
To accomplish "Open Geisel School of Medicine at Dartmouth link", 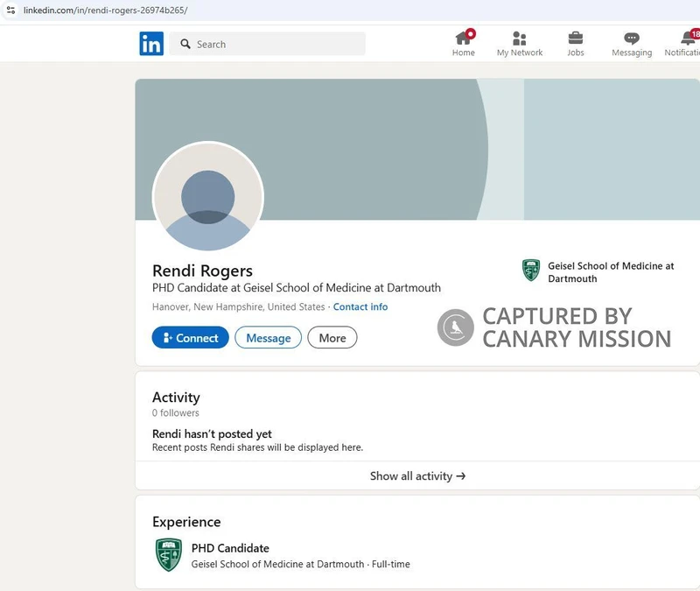I will tap(611, 272).
